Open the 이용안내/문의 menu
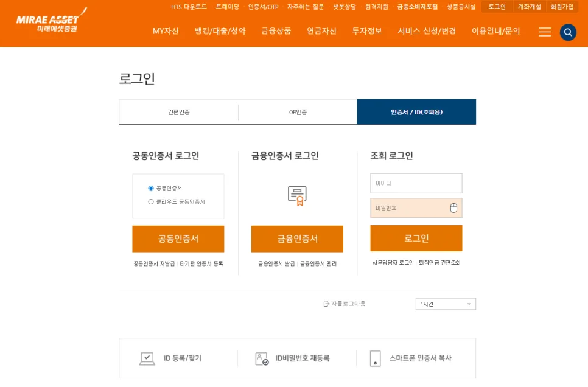The width and height of the screenshot is (588, 387). [495, 31]
